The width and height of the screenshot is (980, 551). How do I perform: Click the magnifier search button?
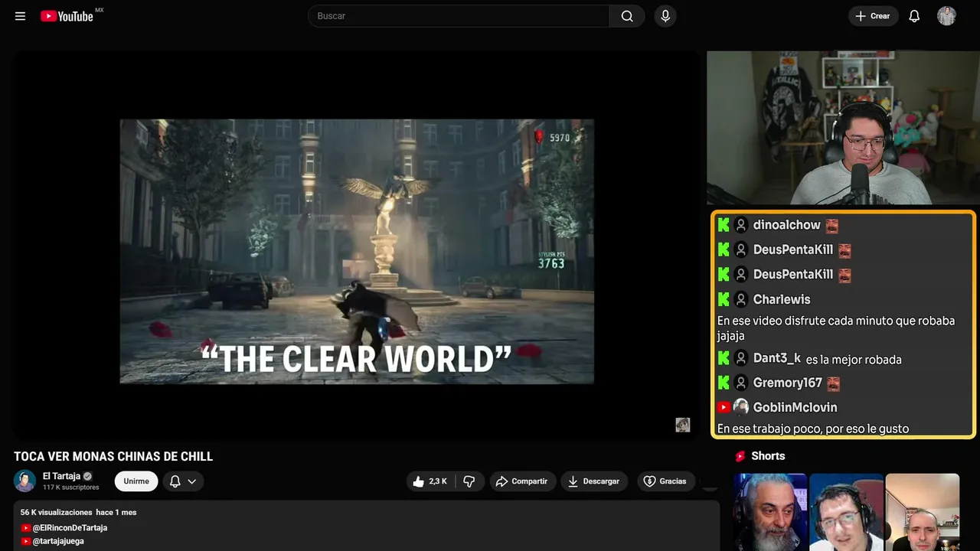click(x=627, y=16)
